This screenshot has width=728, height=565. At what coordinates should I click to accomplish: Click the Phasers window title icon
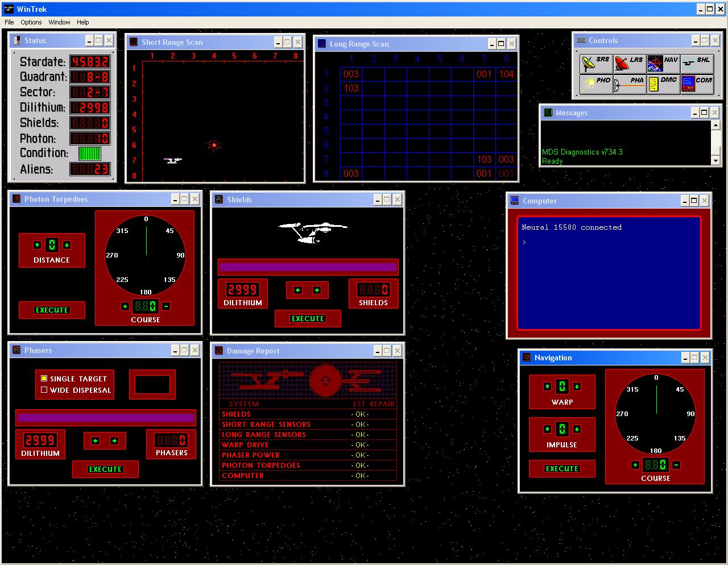click(x=16, y=350)
